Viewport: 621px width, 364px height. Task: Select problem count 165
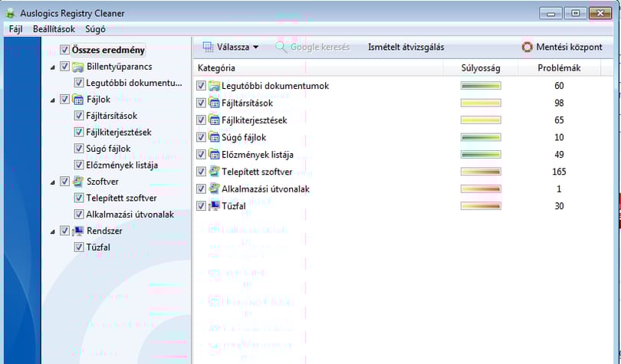click(559, 172)
